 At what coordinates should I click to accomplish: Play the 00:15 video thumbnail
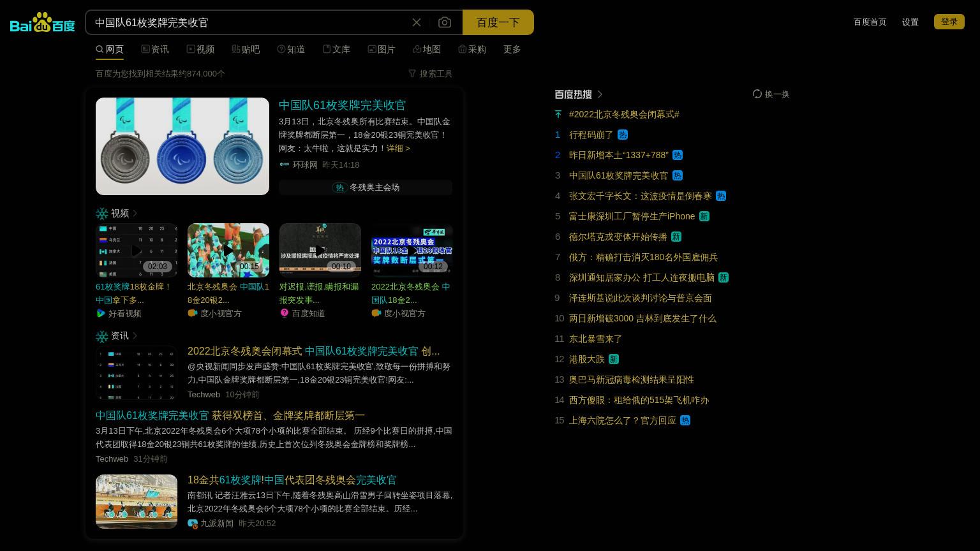[228, 250]
